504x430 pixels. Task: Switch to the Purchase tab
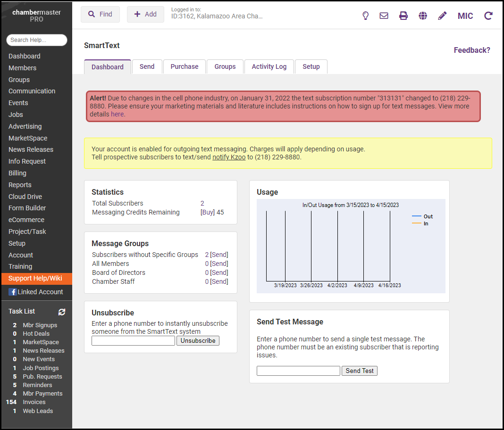click(x=185, y=66)
